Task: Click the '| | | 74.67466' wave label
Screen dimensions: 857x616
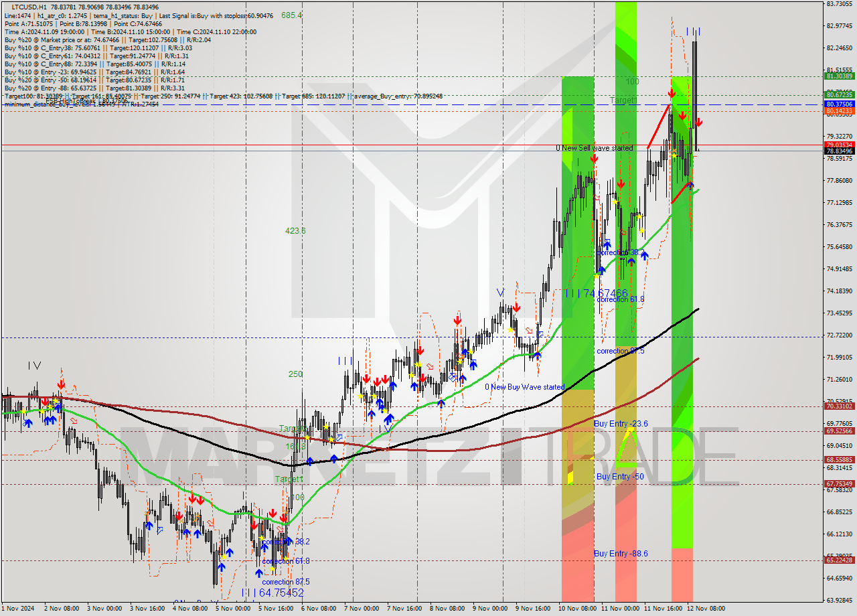Action: [596, 293]
